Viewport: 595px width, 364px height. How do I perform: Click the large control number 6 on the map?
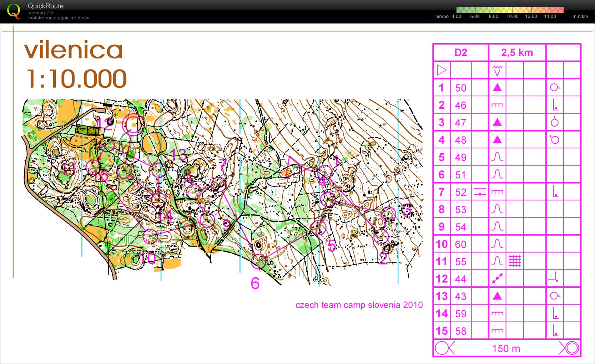[x=255, y=283]
